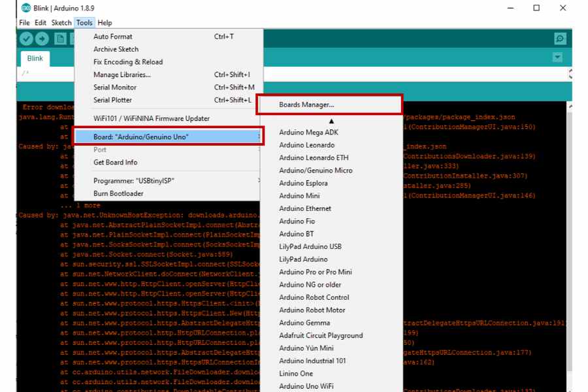The width and height of the screenshot is (588, 392).
Task: Choose Auto Format from Tools menu
Action: (x=167, y=37)
